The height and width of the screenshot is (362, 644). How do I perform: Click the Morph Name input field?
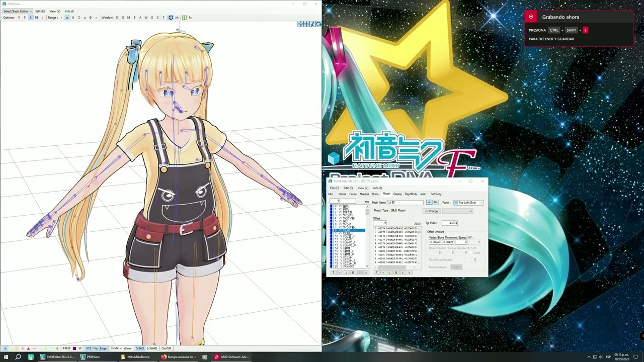point(405,203)
